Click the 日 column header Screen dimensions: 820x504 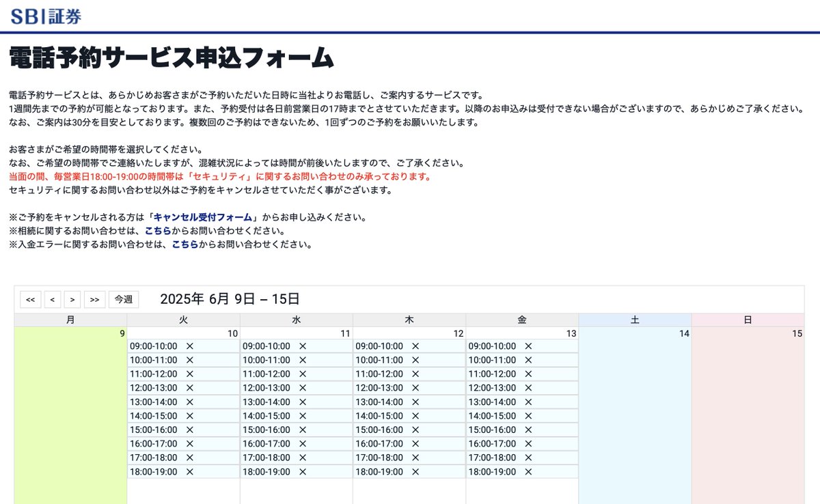[x=748, y=320]
